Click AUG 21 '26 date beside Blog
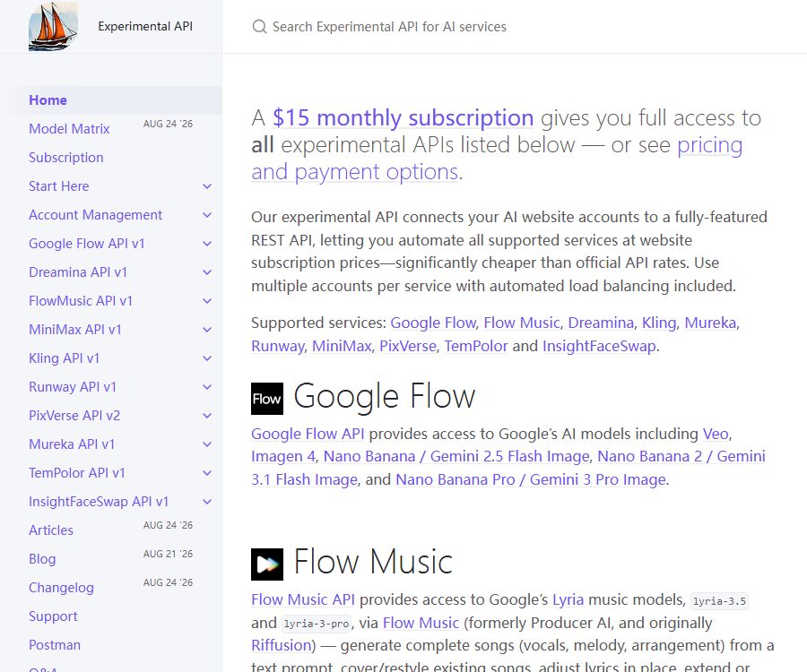This screenshot has width=807, height=672. (168, 554)
